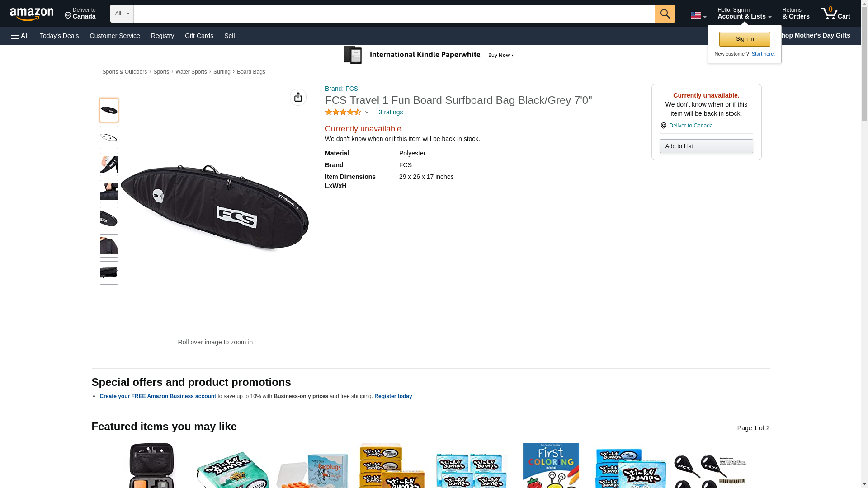The height and width of the screenshot is (488, 868).
Task: Click the star rating icons
Action: click(x=343, y=112)
